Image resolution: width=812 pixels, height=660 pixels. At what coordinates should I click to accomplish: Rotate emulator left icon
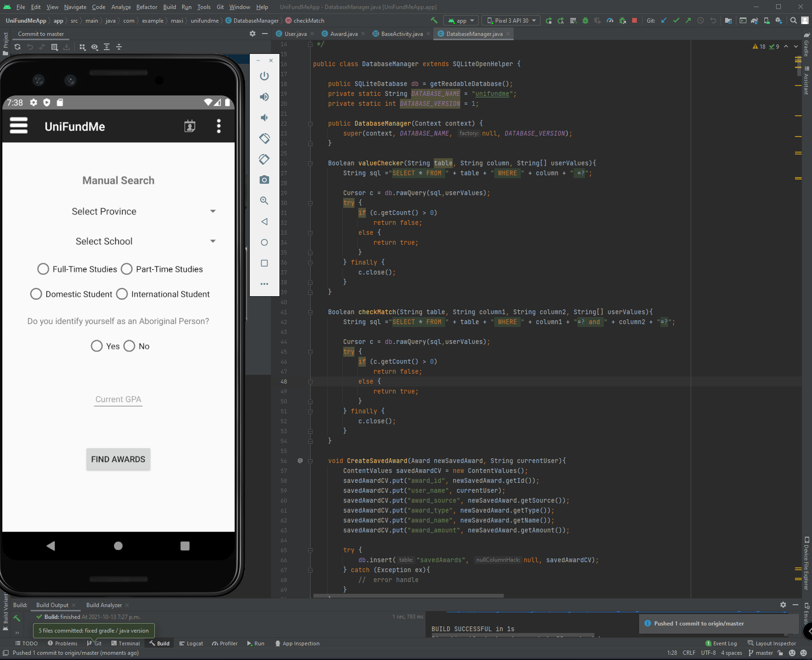pos(264,138)
